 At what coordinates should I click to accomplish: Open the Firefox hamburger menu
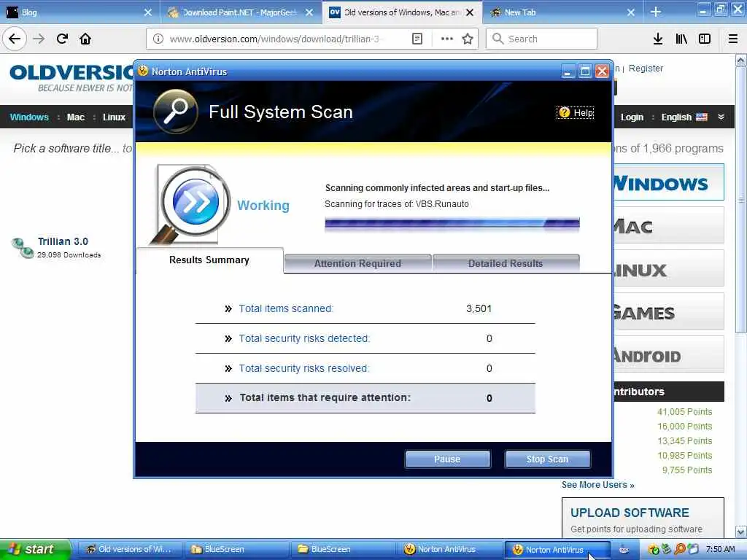coord(733,39)
